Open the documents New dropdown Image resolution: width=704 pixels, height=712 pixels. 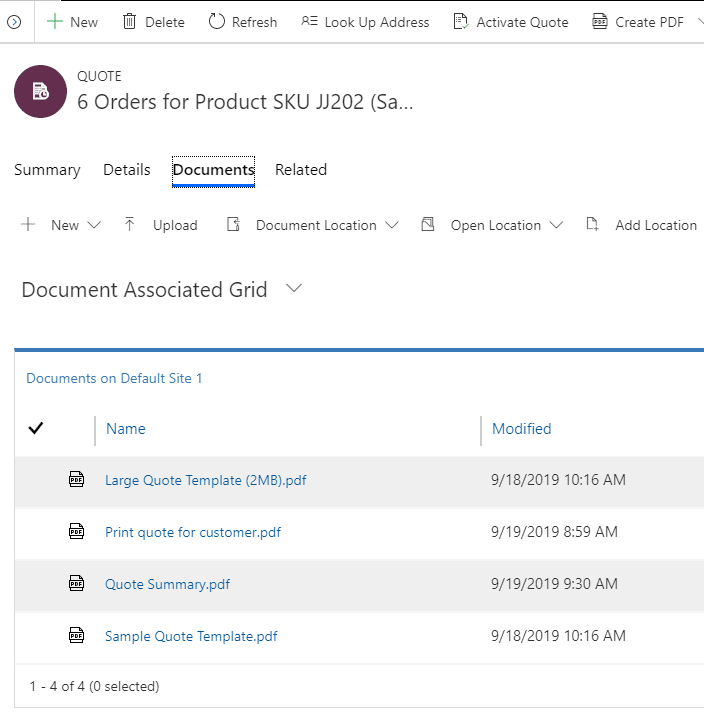pyautogui.click(x=94, y=225)
